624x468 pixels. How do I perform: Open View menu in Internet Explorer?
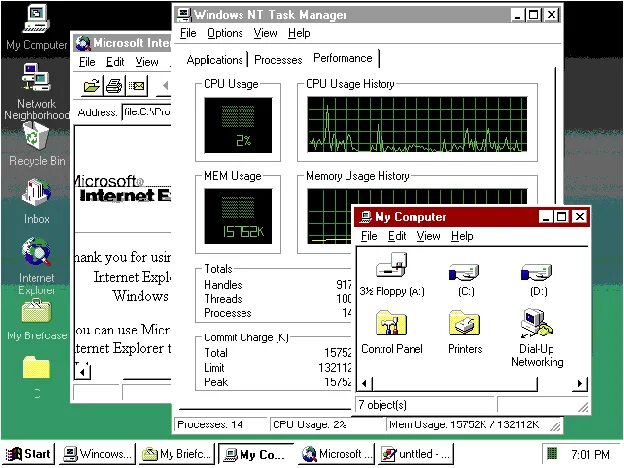(147, 62)
